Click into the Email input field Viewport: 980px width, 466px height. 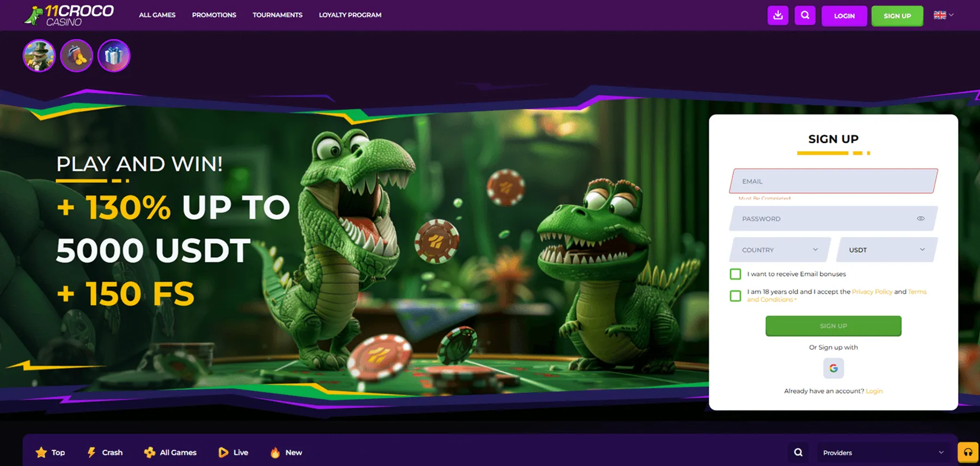[x=833, y=181]
